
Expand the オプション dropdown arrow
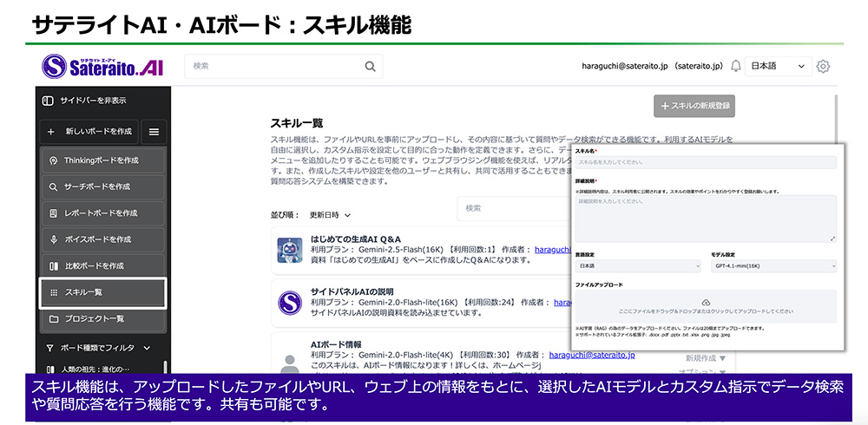point(723,372)
